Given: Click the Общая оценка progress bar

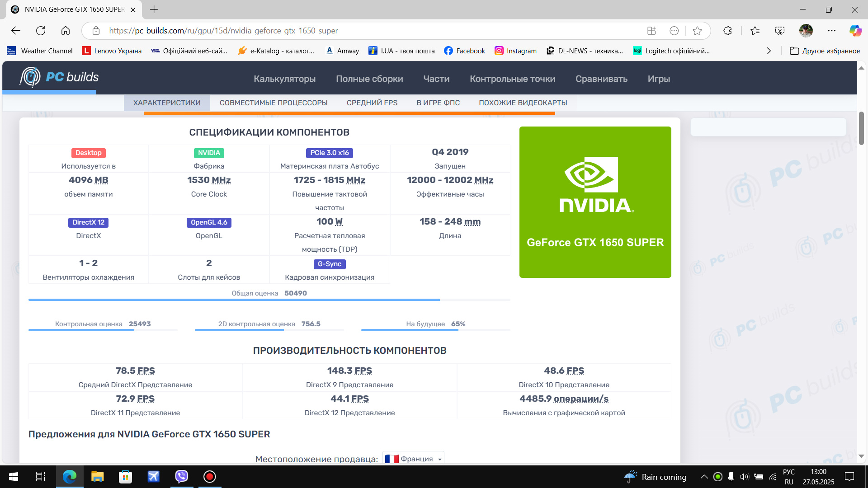Looking at the screenshot, I should (x=269, y=300).
